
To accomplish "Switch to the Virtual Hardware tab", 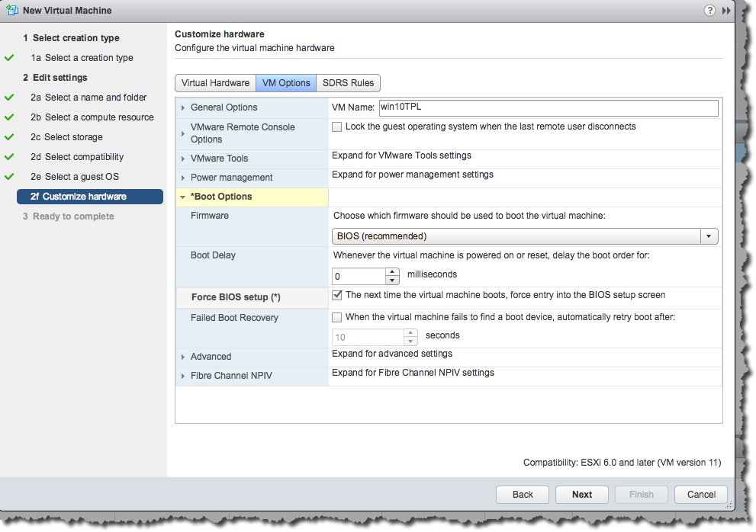I will [215, 83].
